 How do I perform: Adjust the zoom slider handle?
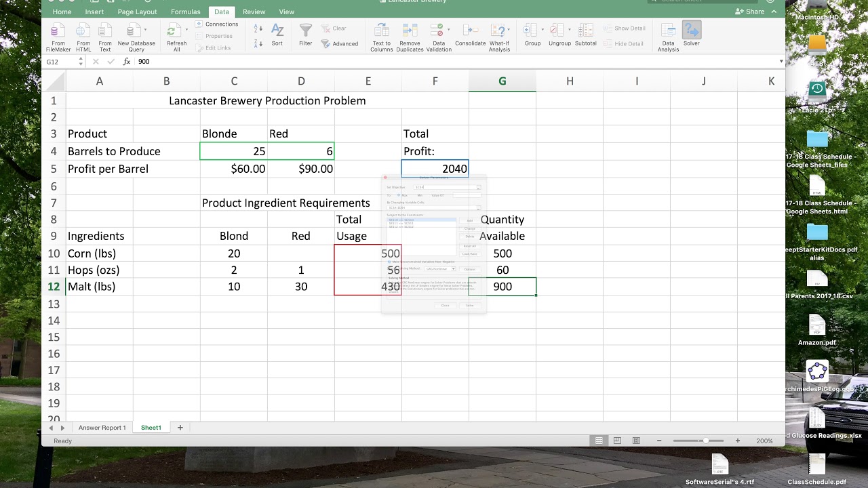705,441
